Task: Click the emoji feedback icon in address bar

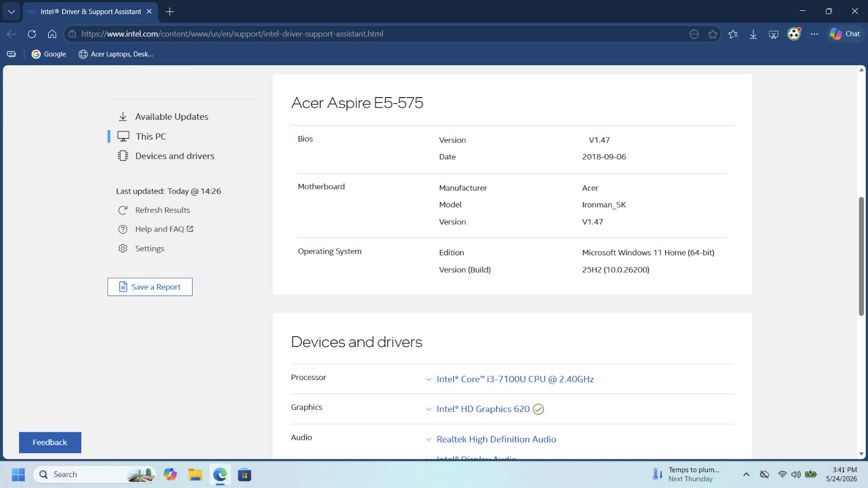Action: click(x=694, y=34)
